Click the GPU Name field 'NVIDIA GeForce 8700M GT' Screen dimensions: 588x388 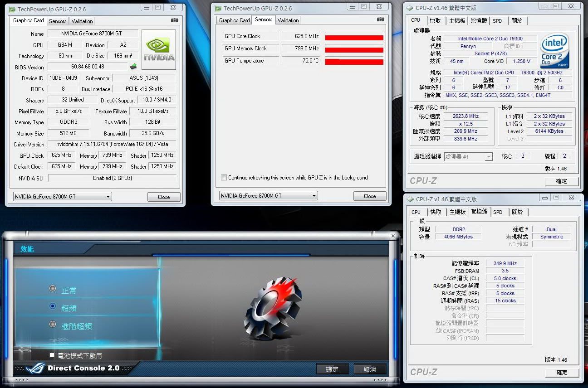[93, 34]
